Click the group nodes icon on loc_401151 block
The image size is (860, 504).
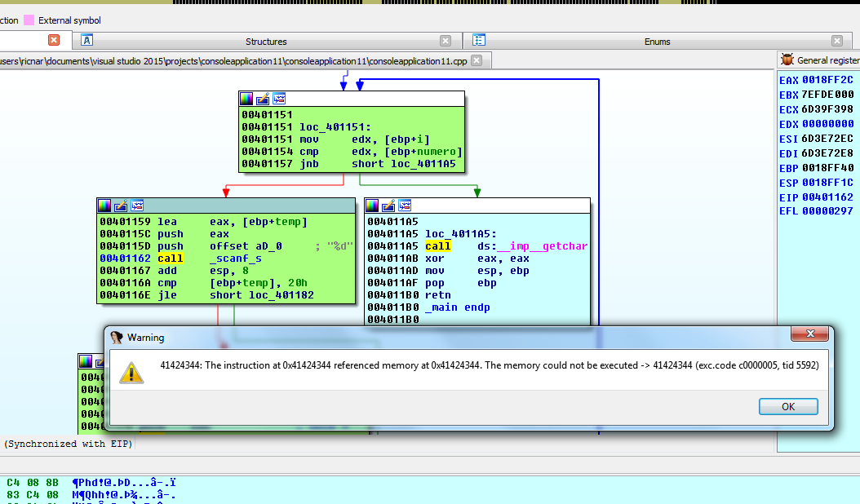point(279,99)
